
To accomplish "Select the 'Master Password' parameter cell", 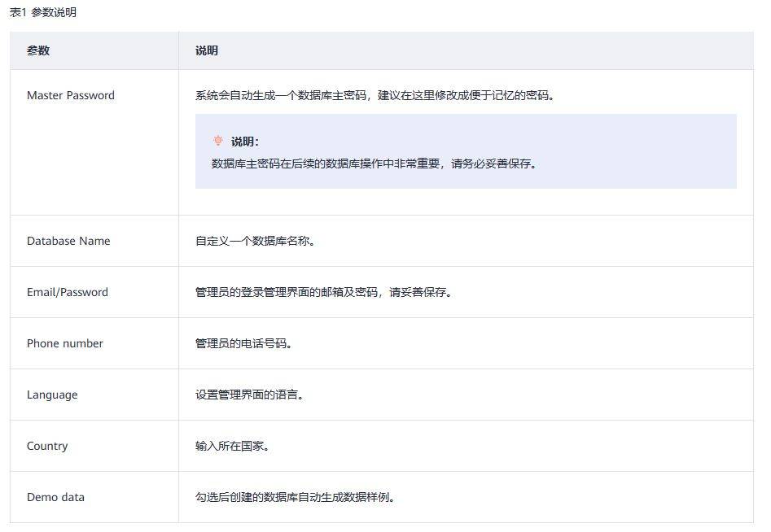I will (x=71, y=95).
